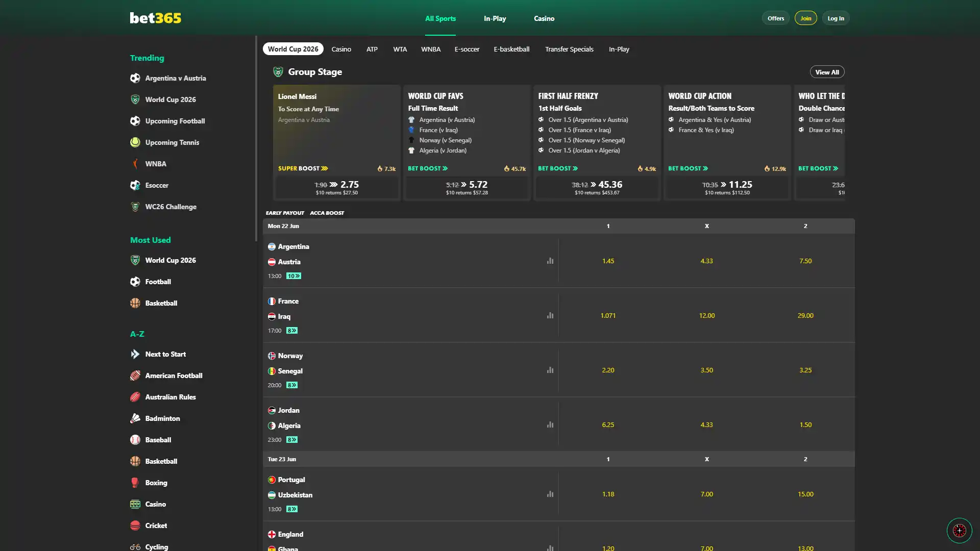Switch to the ATP tab
Viewport: 980px width, 551px height.
[x=372, y=49]
